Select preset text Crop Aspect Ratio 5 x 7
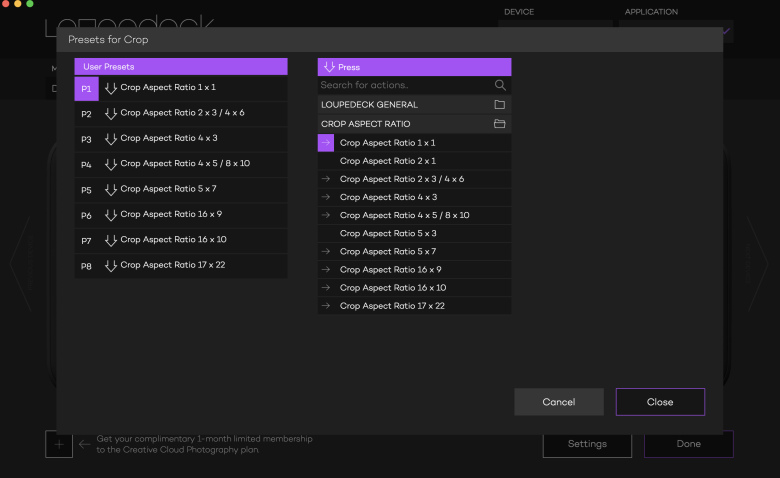Image resolution: width=780 pixels, height=478 pixels. coord(168,189)
